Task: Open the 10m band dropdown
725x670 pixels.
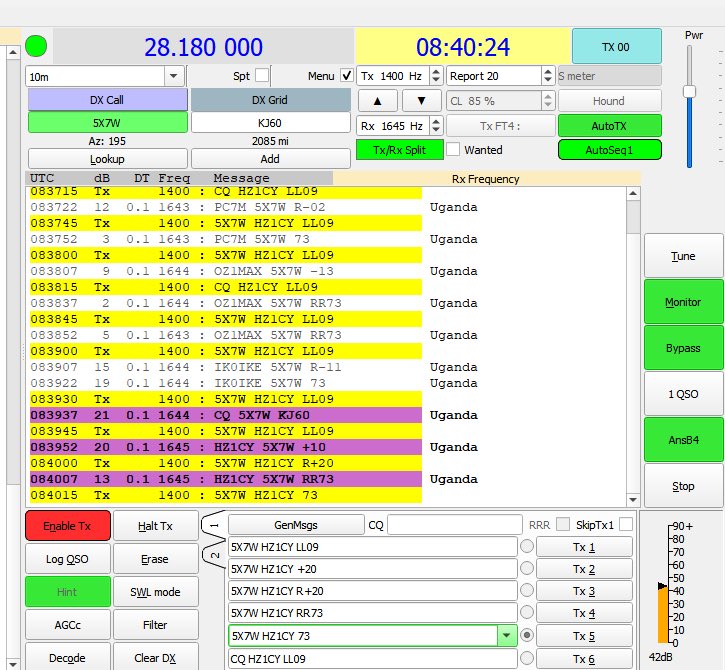Action: click(174, 76)
